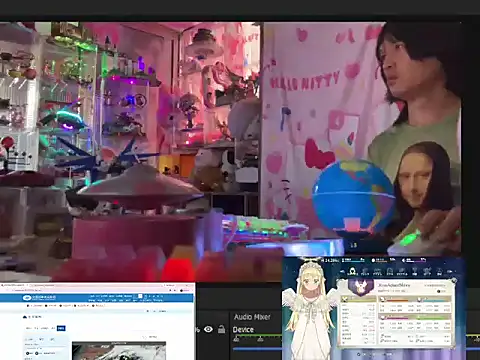The height and width of the screenshot is (360, 480).
Task: Open the fourth game menu icon
Action: coord(390,272)
